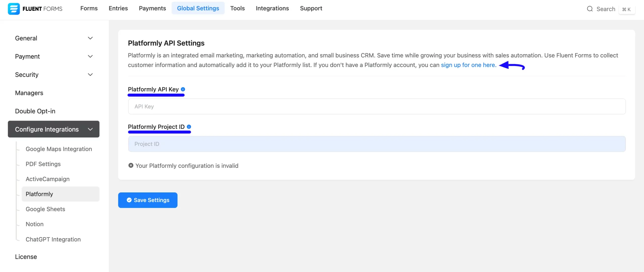Open the Managers settings page
This screenshot has height=272, width=644.
[x=29, y=93]
